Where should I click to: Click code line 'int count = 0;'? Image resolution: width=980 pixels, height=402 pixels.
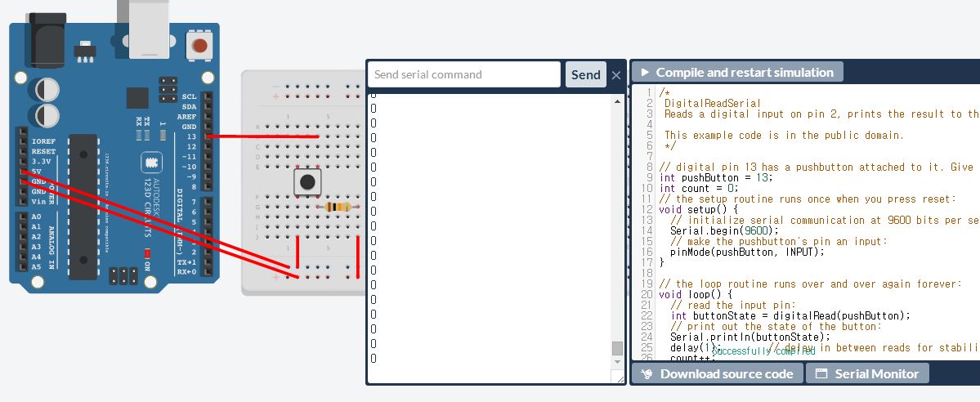click(x=699, y=188)
